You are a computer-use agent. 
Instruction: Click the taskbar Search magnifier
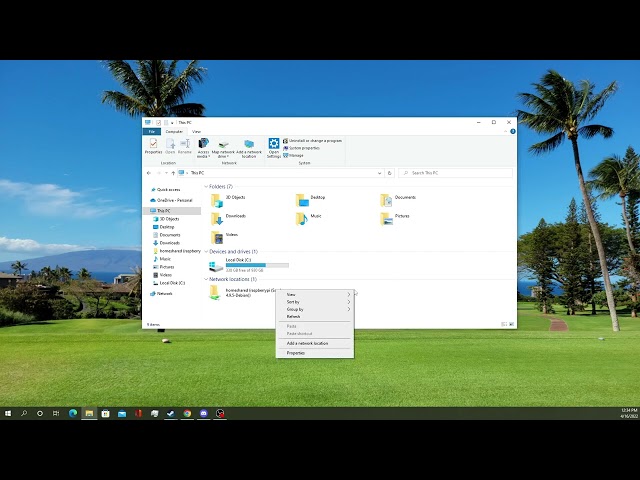pos(24,413)
